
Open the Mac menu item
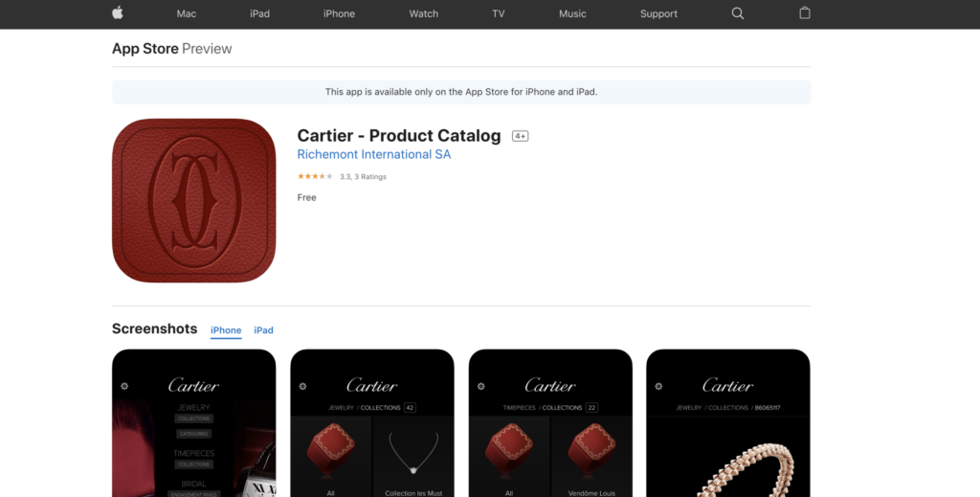click(x=187, y=13)
